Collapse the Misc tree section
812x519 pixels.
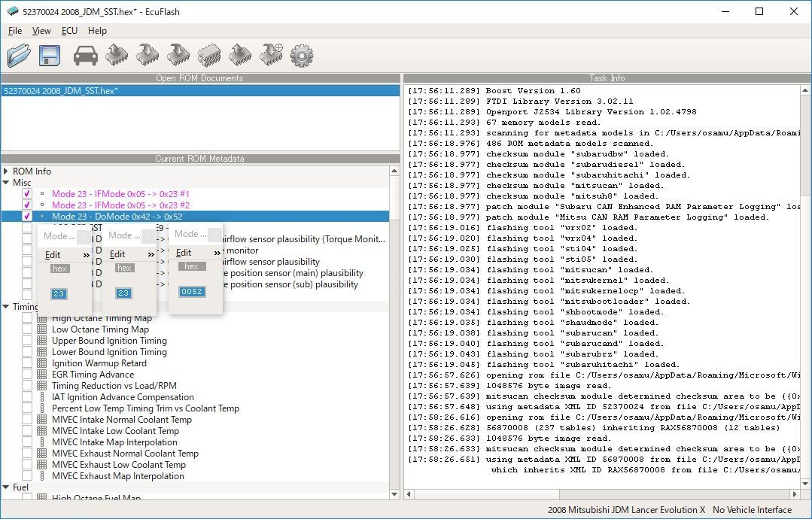tap(6, 183)
